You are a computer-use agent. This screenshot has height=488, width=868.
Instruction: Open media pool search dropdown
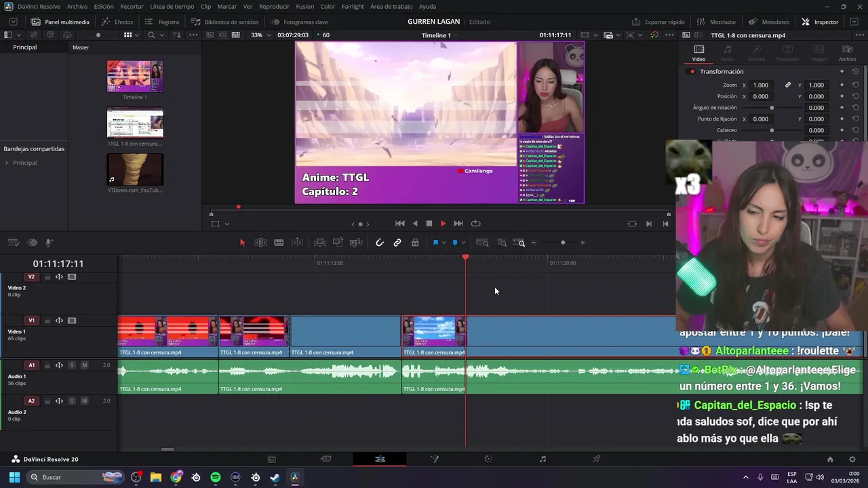[x=161, y=35]
